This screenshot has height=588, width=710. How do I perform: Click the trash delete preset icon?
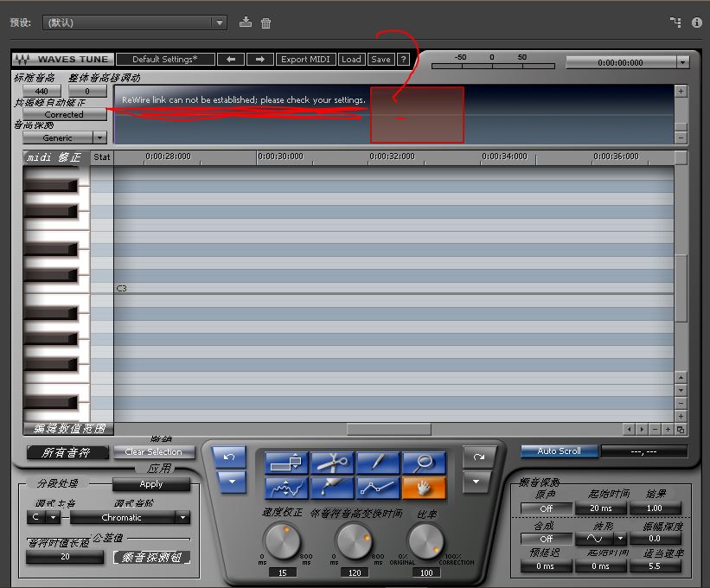pos(265,22)
